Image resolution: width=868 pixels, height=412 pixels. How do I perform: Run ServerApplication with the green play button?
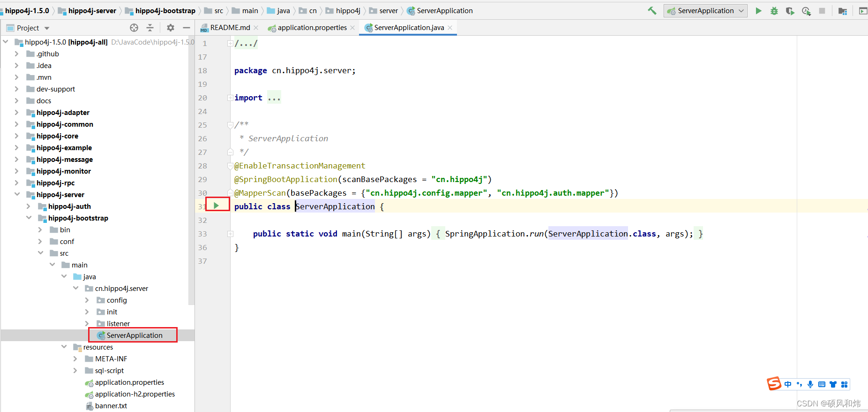pyautogui.click(x=758, y=11)
